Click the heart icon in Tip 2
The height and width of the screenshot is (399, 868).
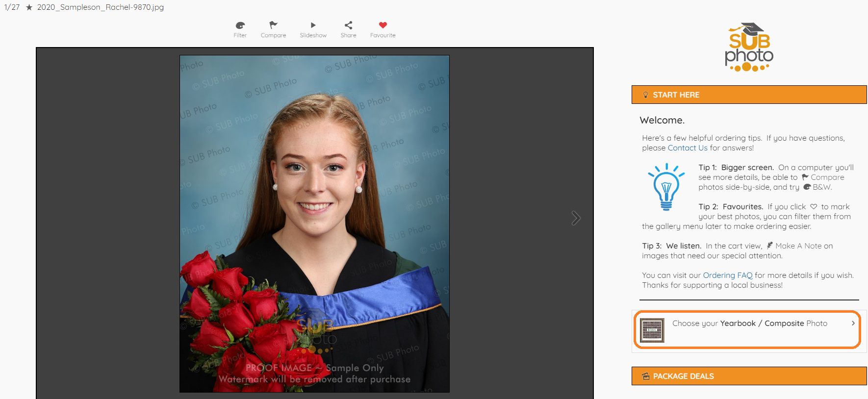point(814,206)
